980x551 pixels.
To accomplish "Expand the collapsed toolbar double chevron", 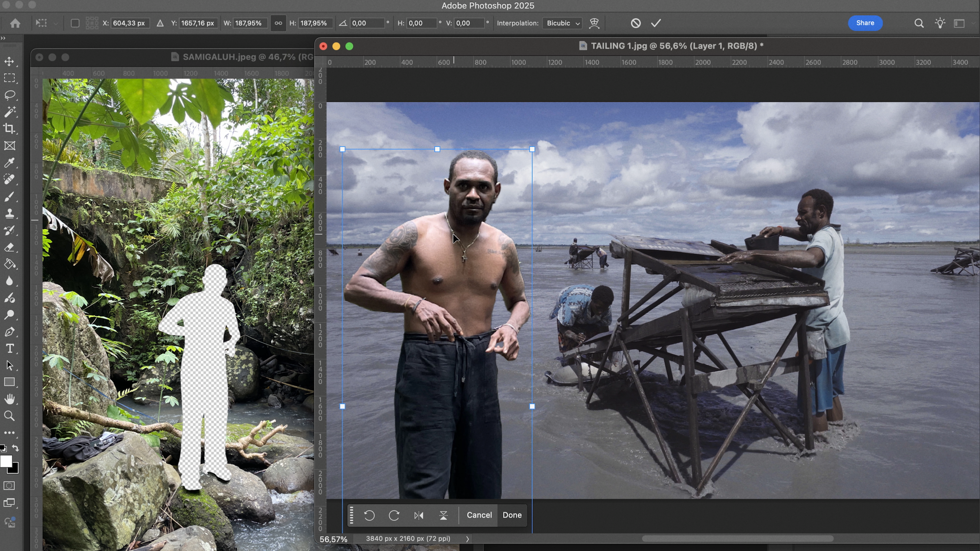I will tap(4, 38).
